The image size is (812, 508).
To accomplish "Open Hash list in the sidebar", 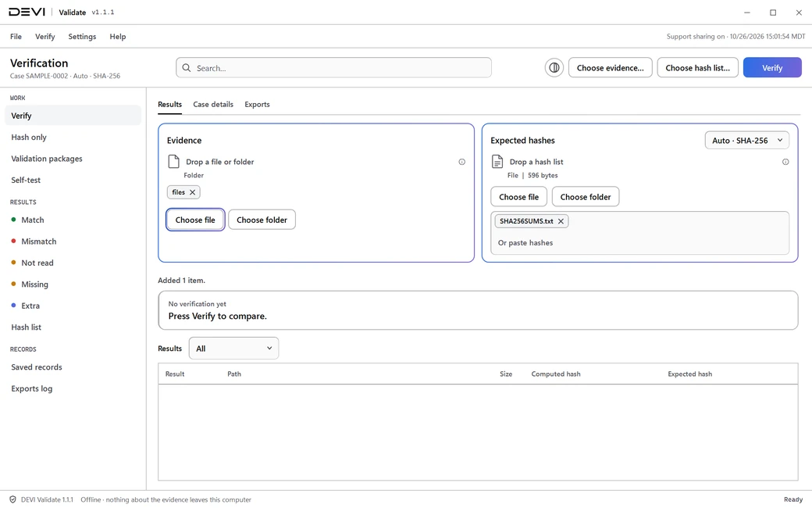I will pos(73,327).
